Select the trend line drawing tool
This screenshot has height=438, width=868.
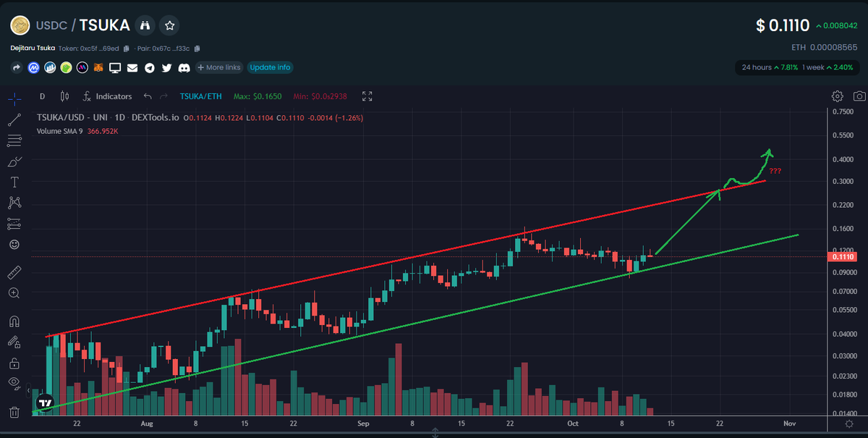click(x=14, y=119)
